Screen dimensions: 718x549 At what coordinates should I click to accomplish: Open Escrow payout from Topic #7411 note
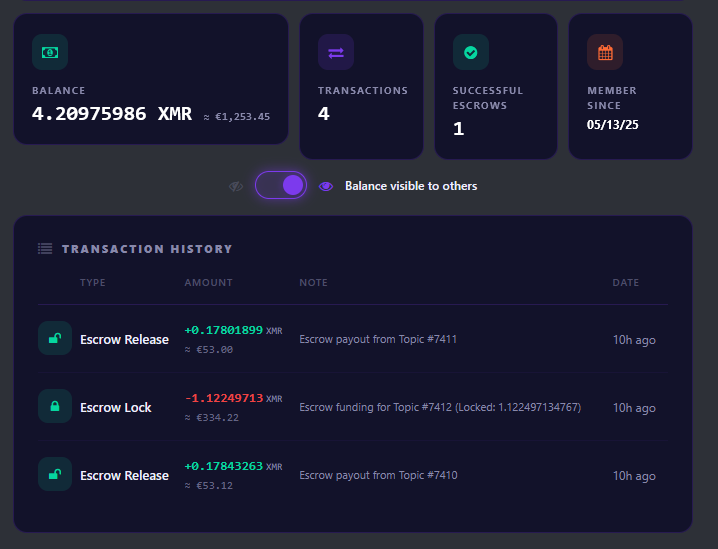coord(378,339)
